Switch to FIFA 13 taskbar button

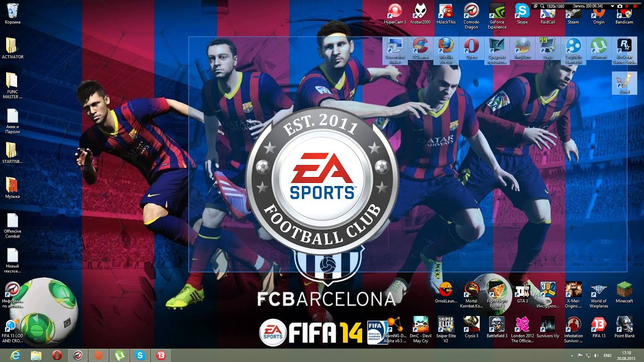(x=161, y=355)
